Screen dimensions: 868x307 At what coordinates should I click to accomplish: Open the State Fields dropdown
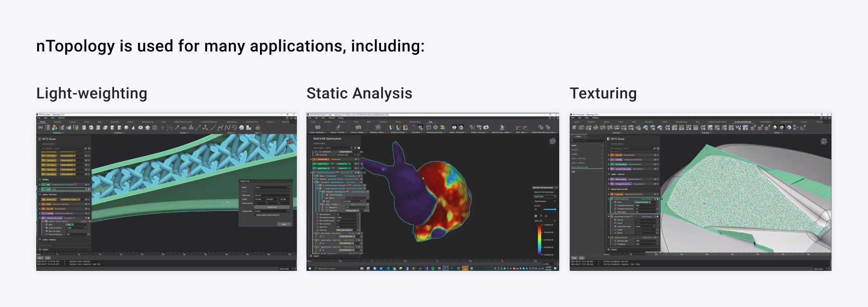pyautogui.click(x=545, y=196)
